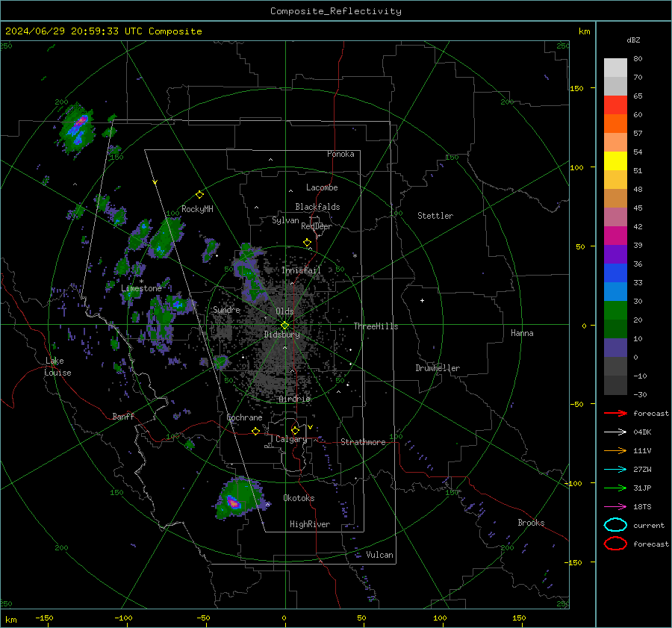Pick the magenta 39–42 dBZ color swatch

[615, 236]
